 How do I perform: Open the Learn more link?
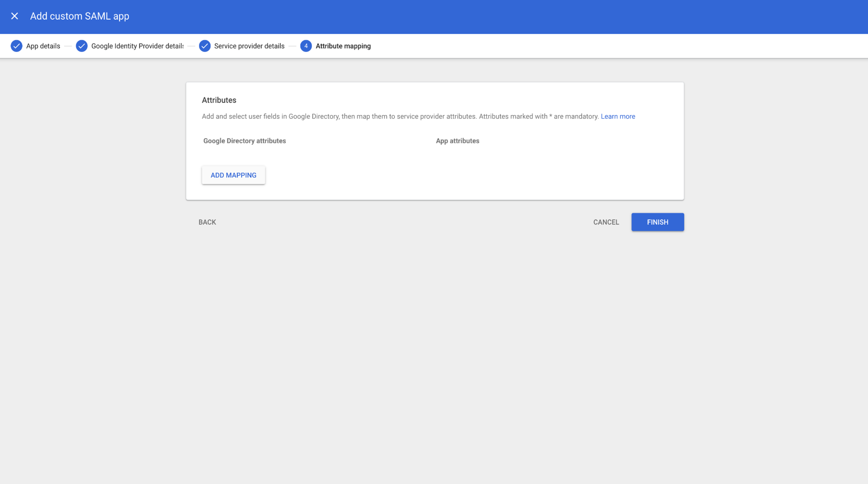pos(617,117)
